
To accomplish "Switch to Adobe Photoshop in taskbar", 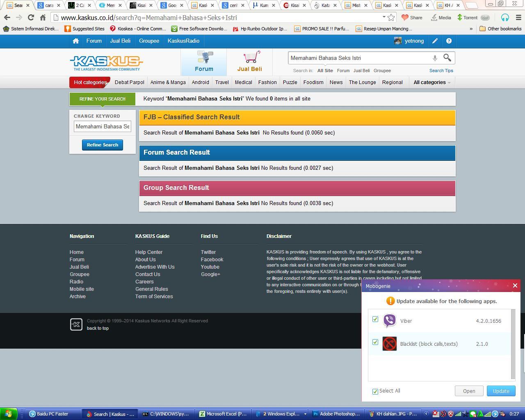I will pyautogui.click(x=336, y=414).
